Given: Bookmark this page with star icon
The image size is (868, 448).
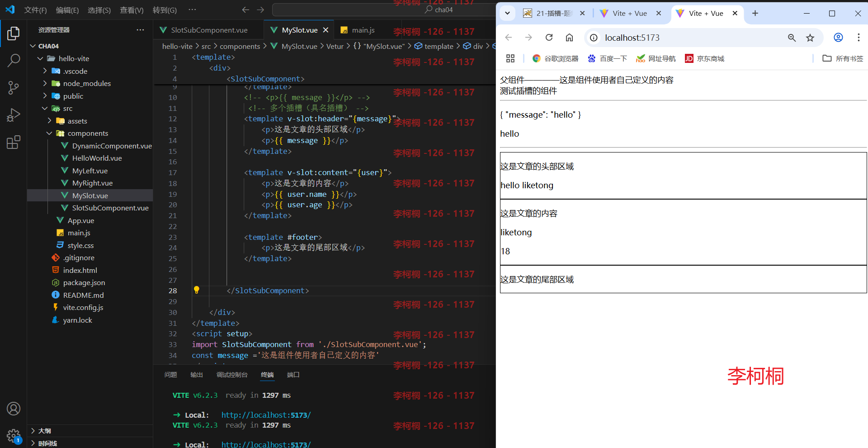Looking at the screenshot, I should (810, 38).
